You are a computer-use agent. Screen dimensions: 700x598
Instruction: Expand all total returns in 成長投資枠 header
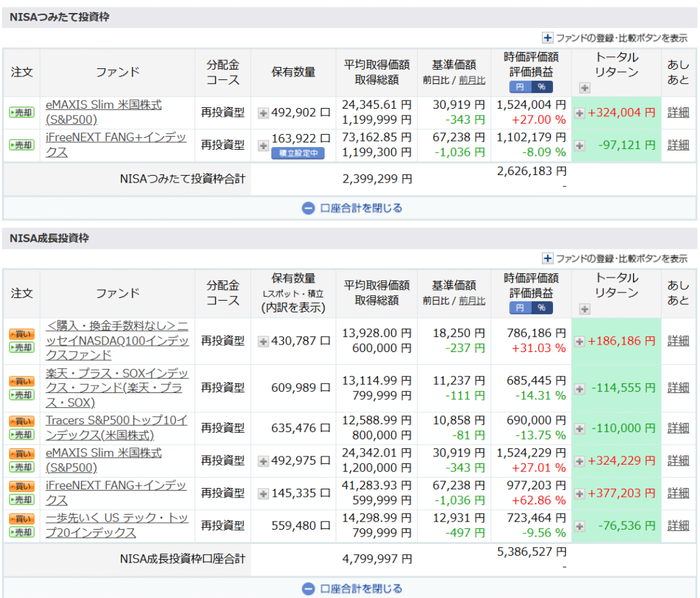click(x=585, y=309)
